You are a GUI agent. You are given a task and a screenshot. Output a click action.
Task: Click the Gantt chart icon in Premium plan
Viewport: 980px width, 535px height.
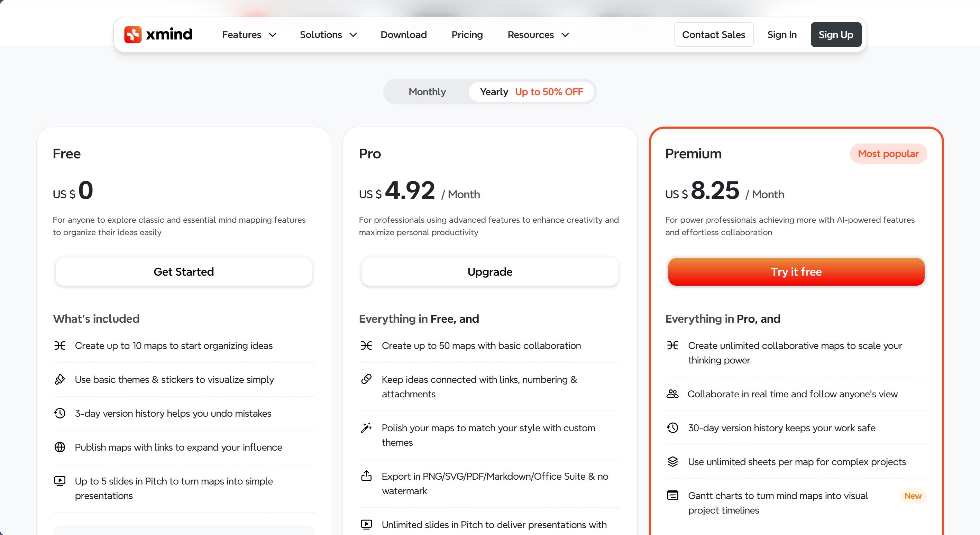pos(672,495)
